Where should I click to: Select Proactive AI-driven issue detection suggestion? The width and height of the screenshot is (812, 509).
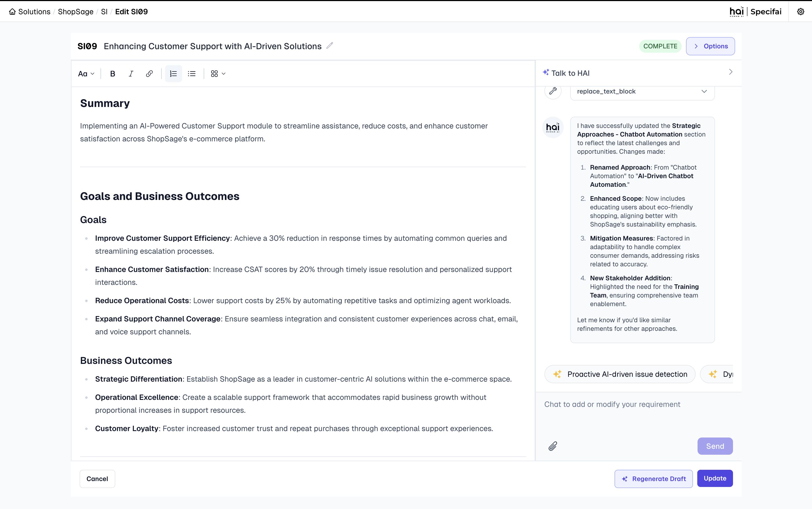coord(620,374)
